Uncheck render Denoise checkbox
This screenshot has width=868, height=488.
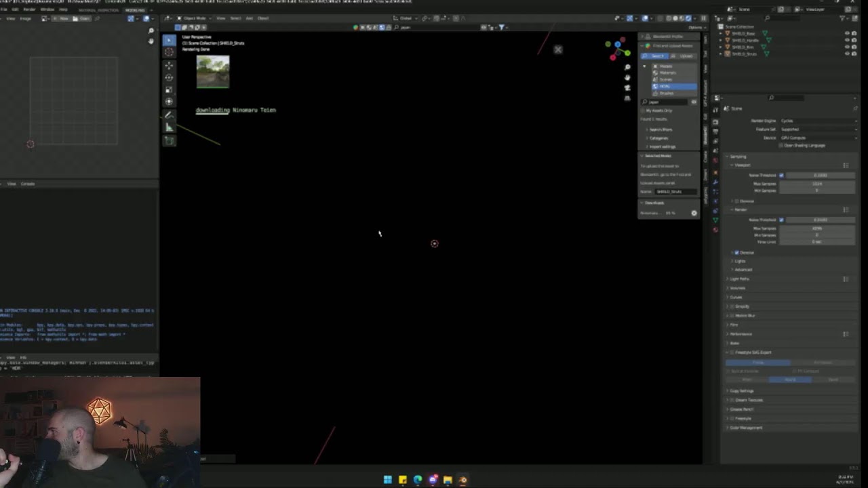tap(736, 252)
